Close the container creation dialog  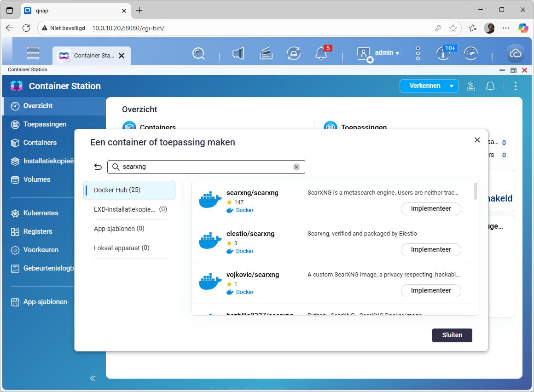click(477, 140)
